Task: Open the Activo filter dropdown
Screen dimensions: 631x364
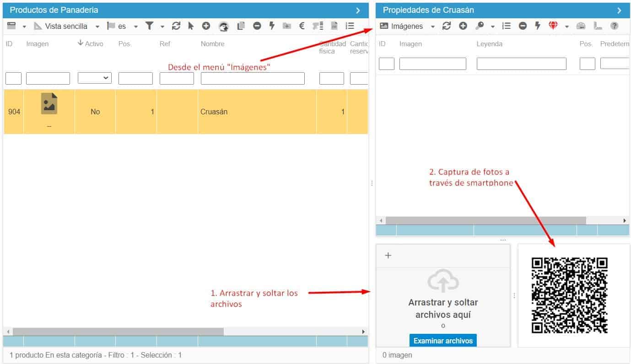Action: pos(95,78)
